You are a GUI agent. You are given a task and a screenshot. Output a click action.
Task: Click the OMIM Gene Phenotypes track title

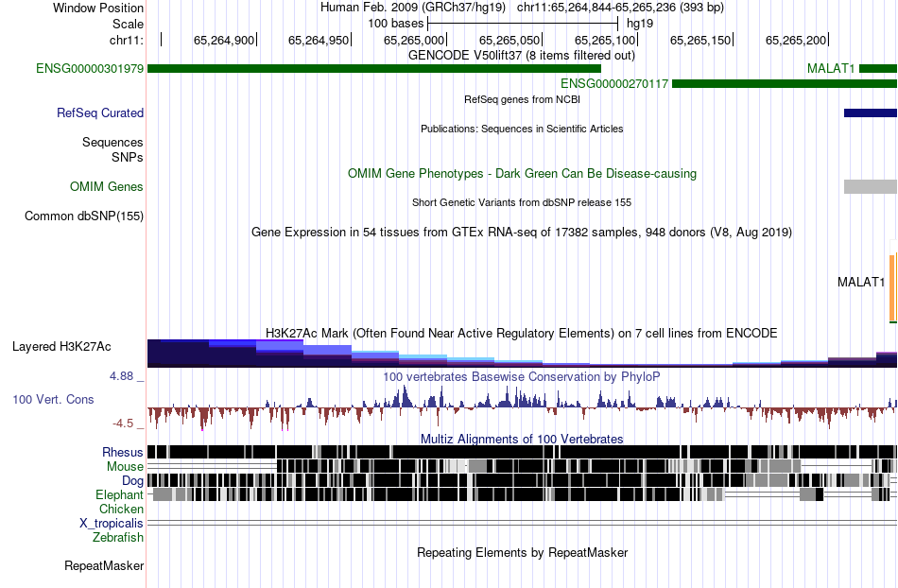(x=522, y=174)
